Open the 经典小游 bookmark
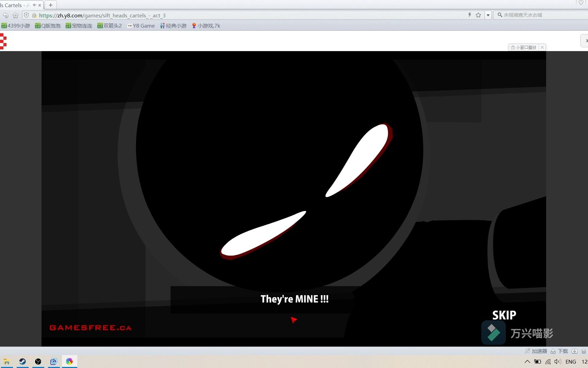This screenshot has width=588, height=368. click(x=173, y=26)
